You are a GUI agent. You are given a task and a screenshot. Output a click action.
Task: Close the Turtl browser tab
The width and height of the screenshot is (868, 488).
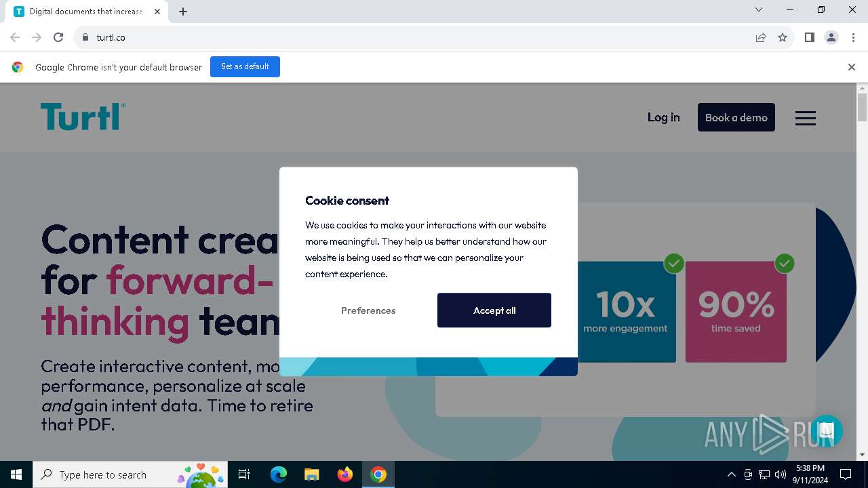157,12
